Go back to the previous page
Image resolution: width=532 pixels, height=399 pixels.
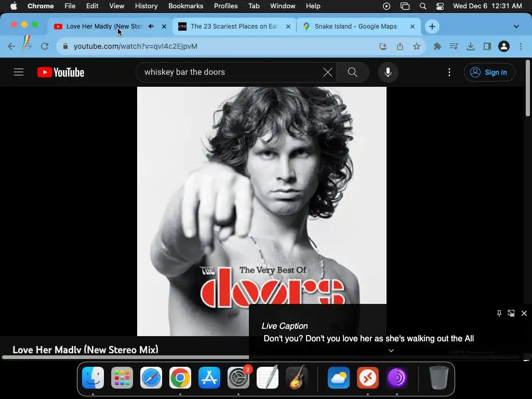pos(11,46)
